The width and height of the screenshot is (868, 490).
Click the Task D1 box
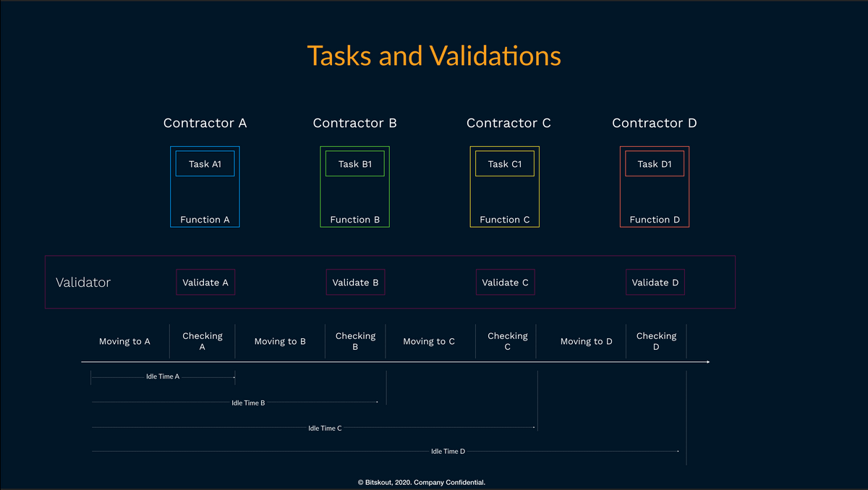[x=654, y=163]
